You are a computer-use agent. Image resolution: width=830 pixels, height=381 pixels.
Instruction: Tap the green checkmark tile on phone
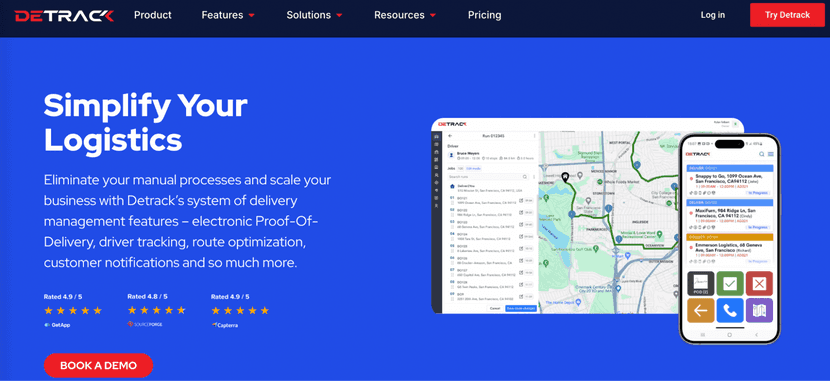pos(730,284)
